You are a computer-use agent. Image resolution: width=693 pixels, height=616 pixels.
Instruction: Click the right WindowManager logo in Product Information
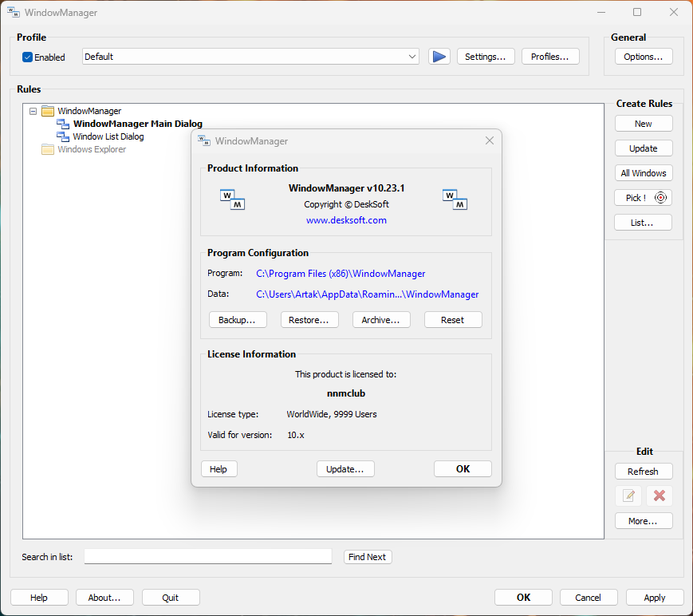(x=455, y=199)
